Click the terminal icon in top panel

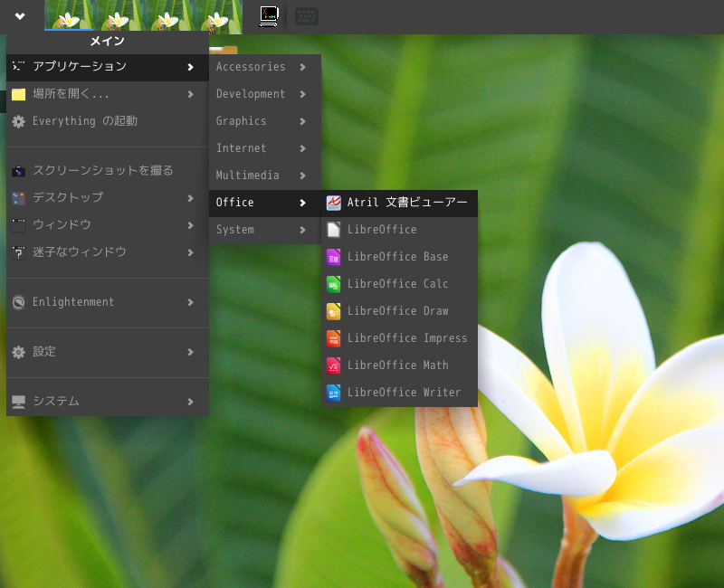(269, 16)
